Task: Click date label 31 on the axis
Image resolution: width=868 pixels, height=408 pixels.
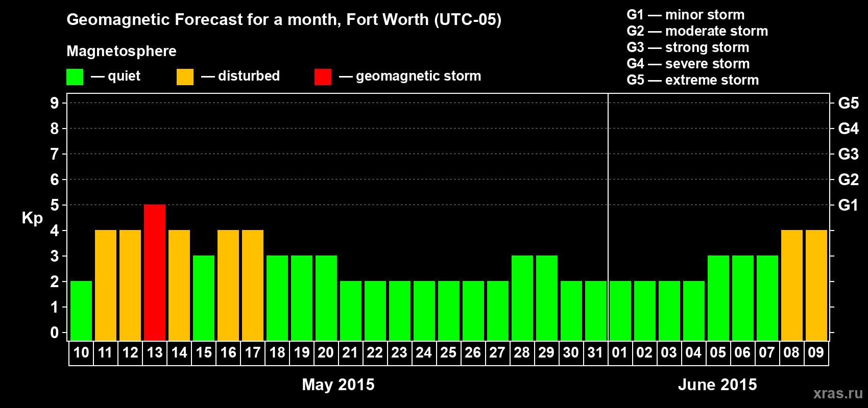Action: pos(595,352)
